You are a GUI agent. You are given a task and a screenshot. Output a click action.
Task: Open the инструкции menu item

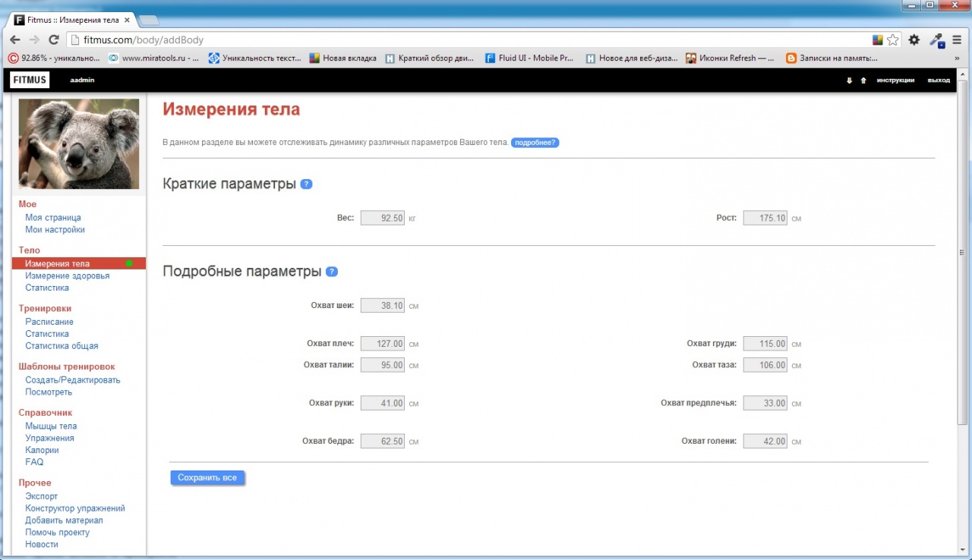(x=895, y=80)
